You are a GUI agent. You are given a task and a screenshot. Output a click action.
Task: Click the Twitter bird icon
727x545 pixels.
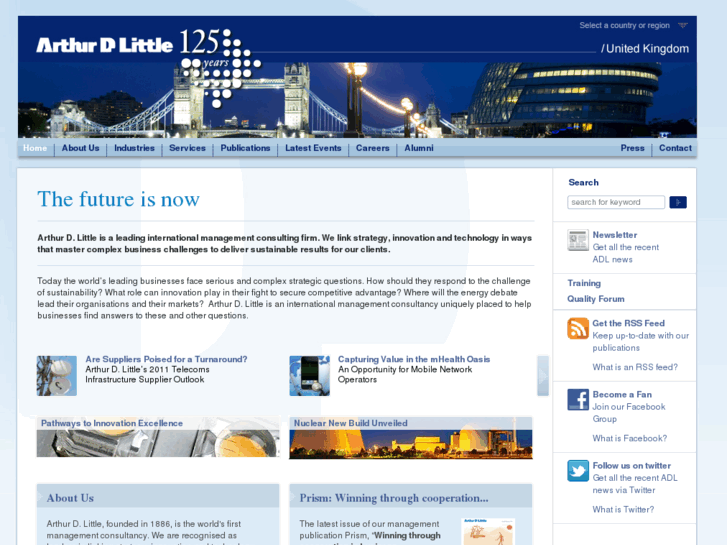coord(578,471)
